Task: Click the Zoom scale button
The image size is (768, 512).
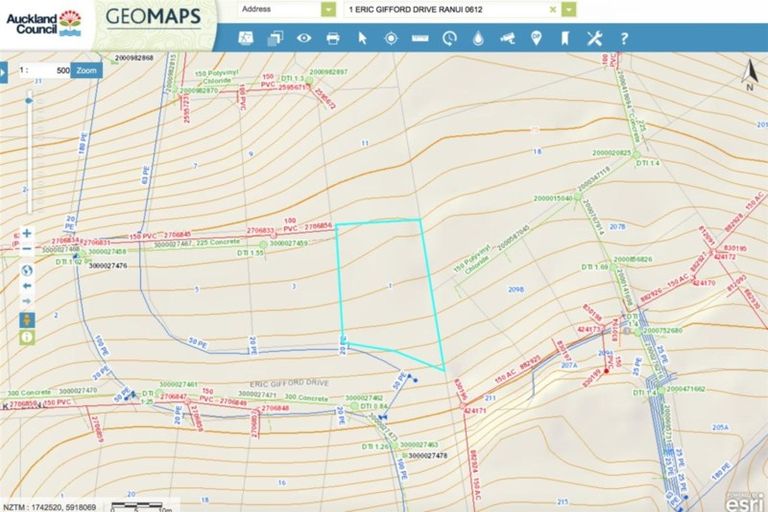Action: pyautogui.click(x=87, y=71)
